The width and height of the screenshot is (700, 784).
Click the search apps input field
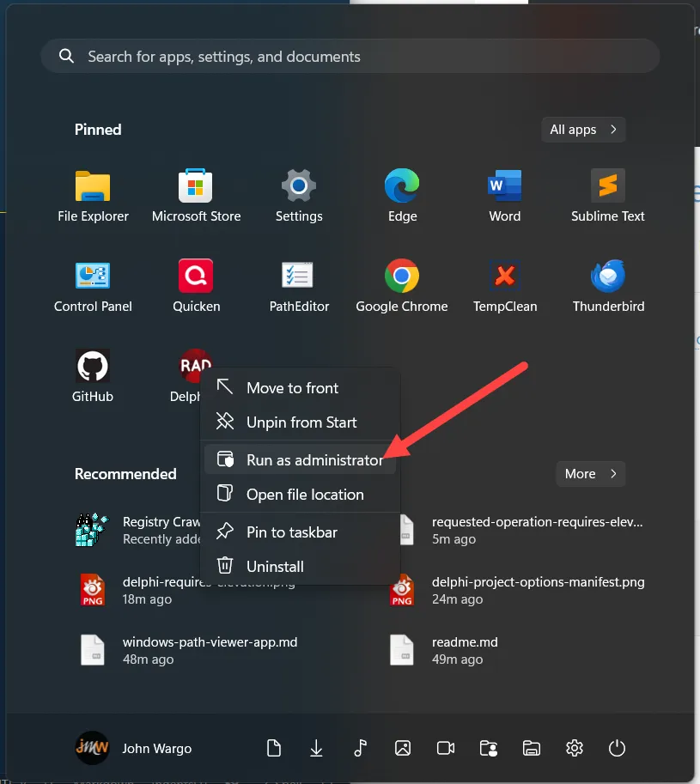coord(350,56)
